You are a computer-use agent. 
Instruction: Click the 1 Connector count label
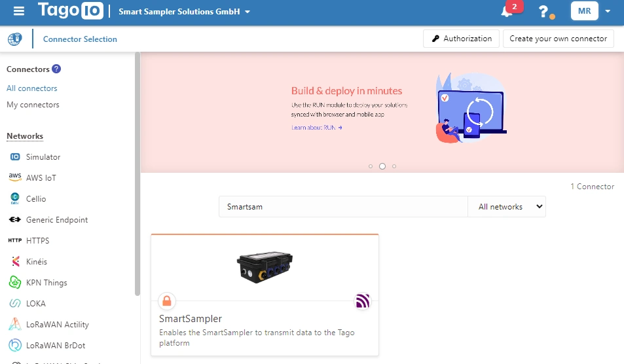[x=592, y=186]
